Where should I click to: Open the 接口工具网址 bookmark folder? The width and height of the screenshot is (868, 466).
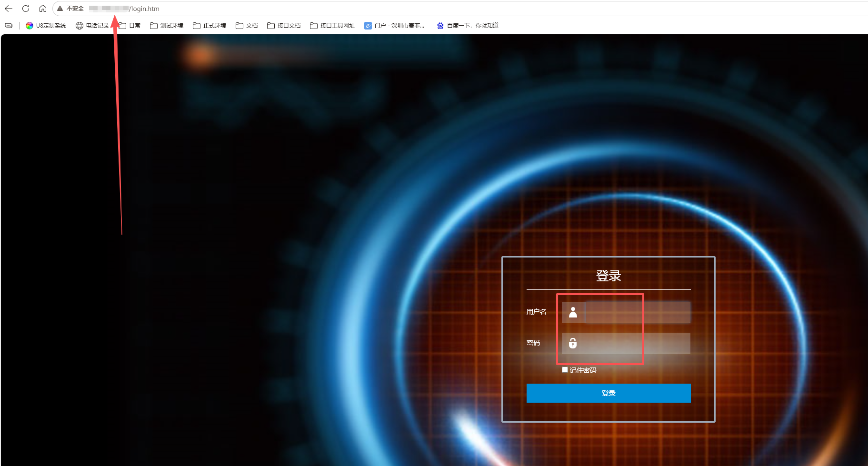(332, 26)
